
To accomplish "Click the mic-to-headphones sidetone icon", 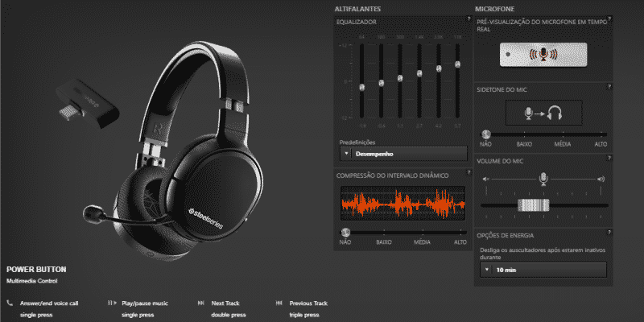I will (543, 113).
